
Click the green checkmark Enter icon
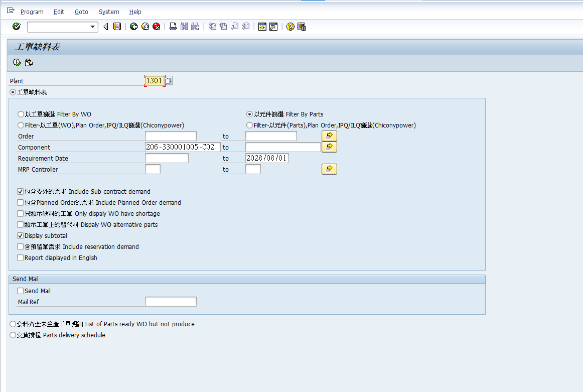point(17,27)
